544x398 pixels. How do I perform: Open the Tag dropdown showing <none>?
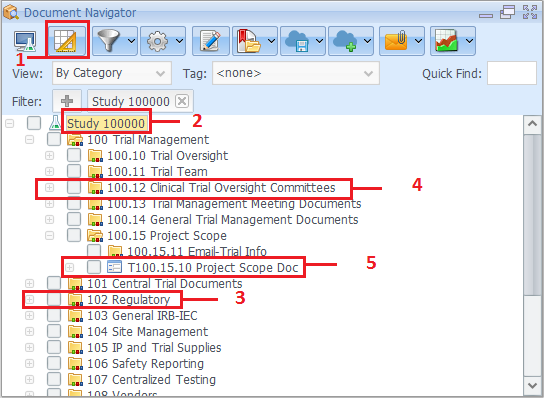click(x=296, y=73)
